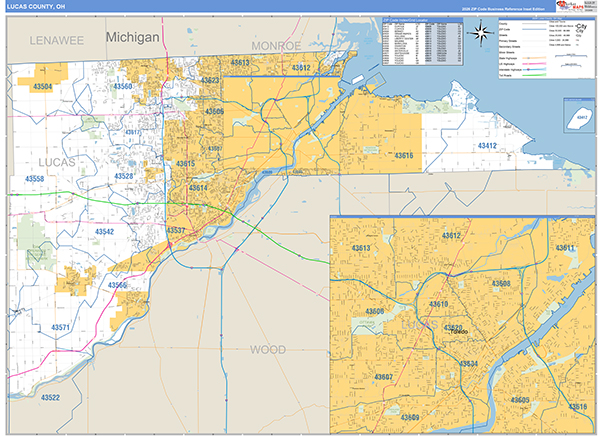The height and width of the screenshot is (436, 600).
Task: Select ZIP code 43616 area on main map
Action: [x=403, y=155]
